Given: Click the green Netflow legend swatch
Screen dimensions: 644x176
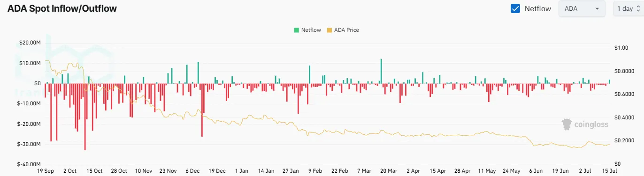Looking at the screenshot, I should [296, 30].
